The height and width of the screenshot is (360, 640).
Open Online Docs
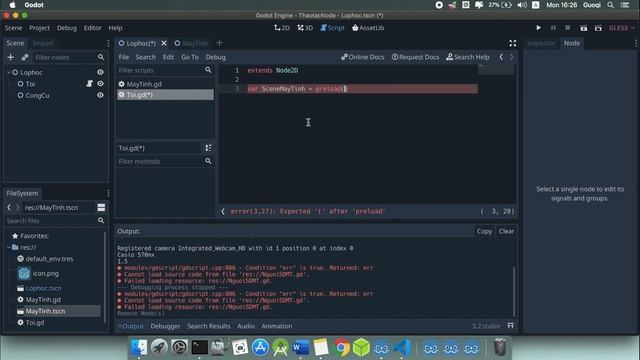(x=362, y=57)
